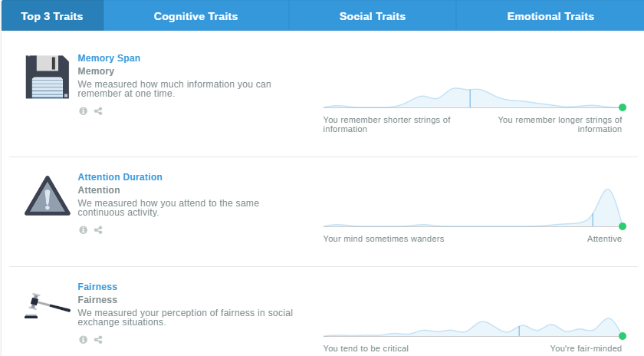Click green score dot on Fairness chart

pyautogui.click(x=623, y=336)
